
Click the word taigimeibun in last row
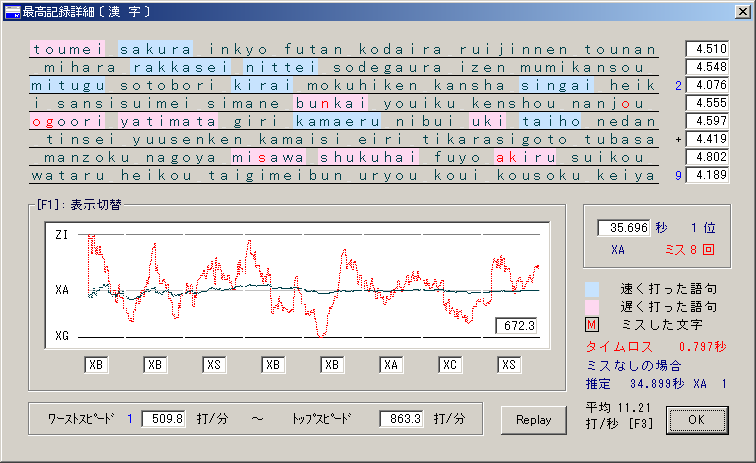tap(276, 176)
